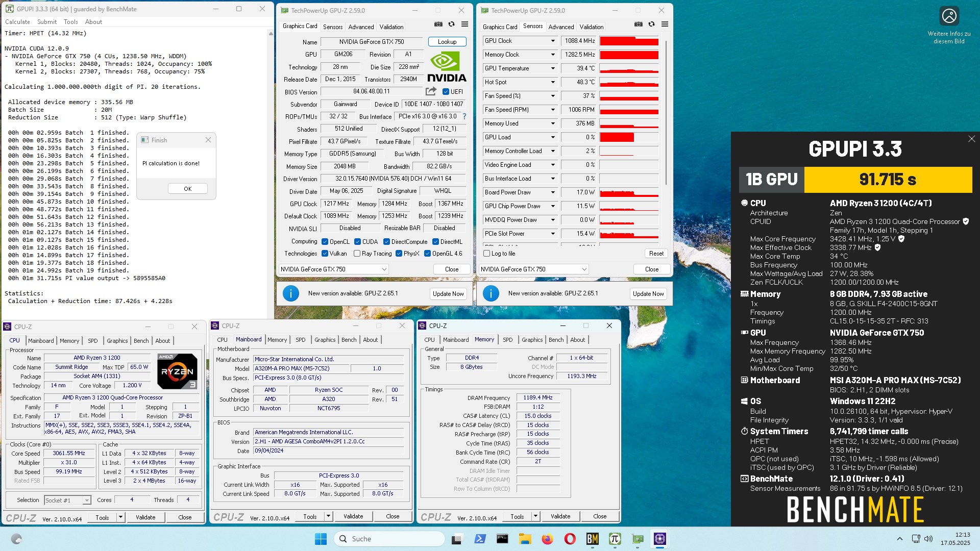The width and height of the screenshot is (980, 551).
Task: Close the BenchMate GPUPI result overlay
Action: (x=971, y=139)
